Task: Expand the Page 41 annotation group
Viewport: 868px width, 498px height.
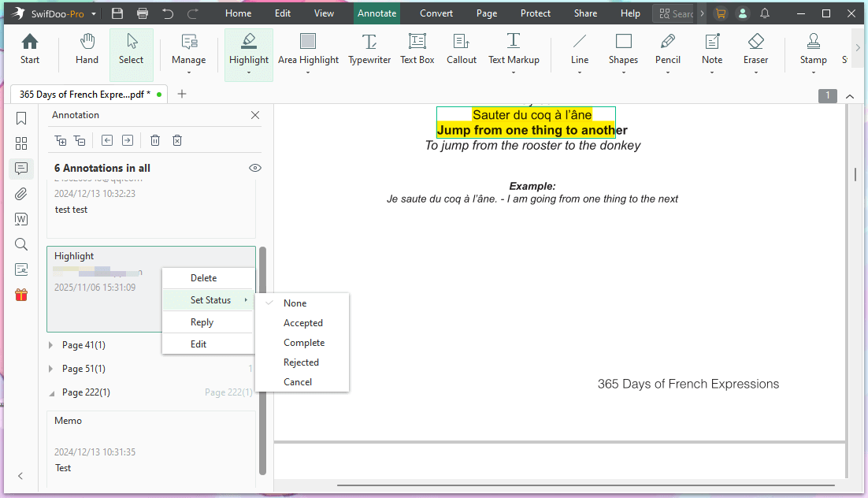Action: [50, 344]
